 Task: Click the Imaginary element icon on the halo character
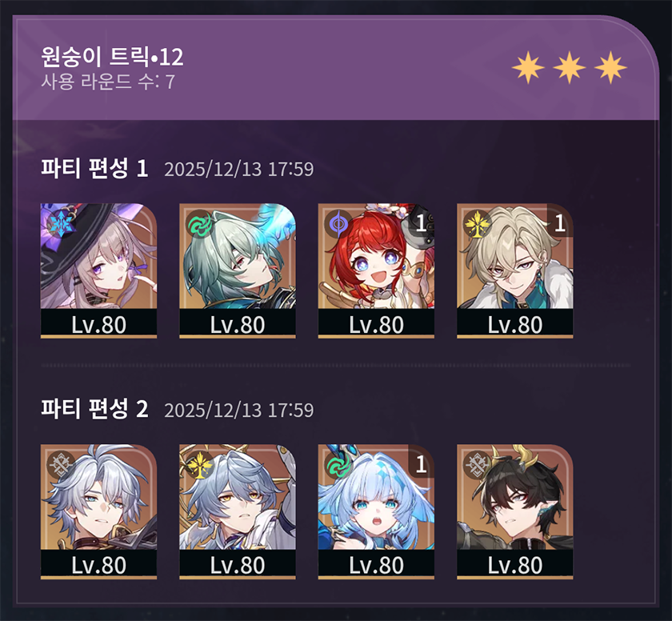click(199, 464)
